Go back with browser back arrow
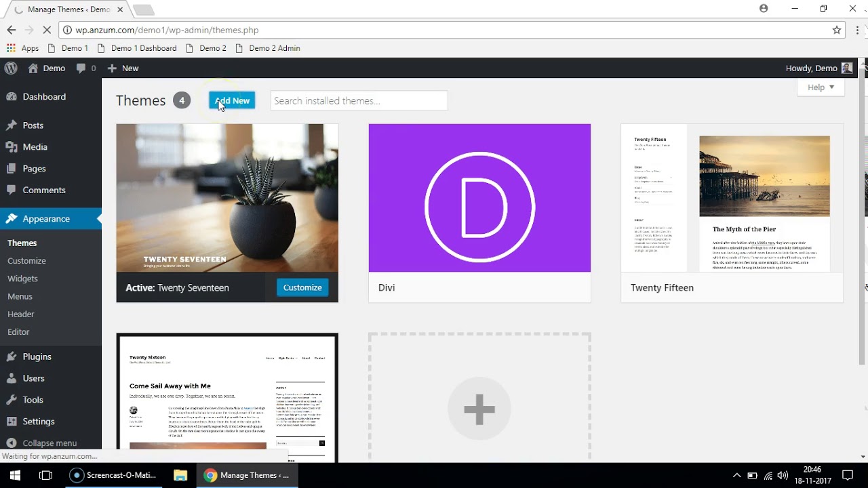The height and width of the screenshot is (488, 868). (x=11, y=30)
